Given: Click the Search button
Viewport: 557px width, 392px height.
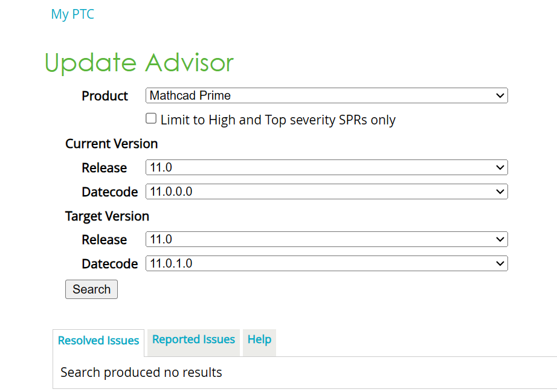Looking at the screenshot, I should point(91,289).
